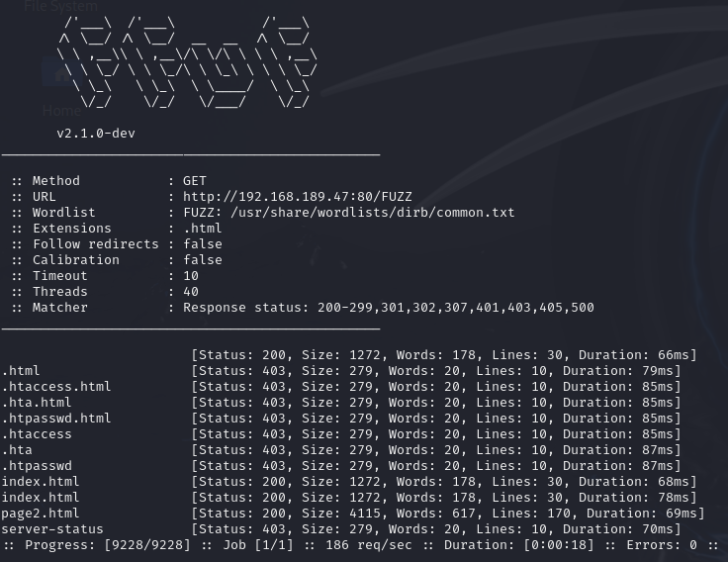Select 'Lines: 170' in the page2.html row

click(530, 514)
